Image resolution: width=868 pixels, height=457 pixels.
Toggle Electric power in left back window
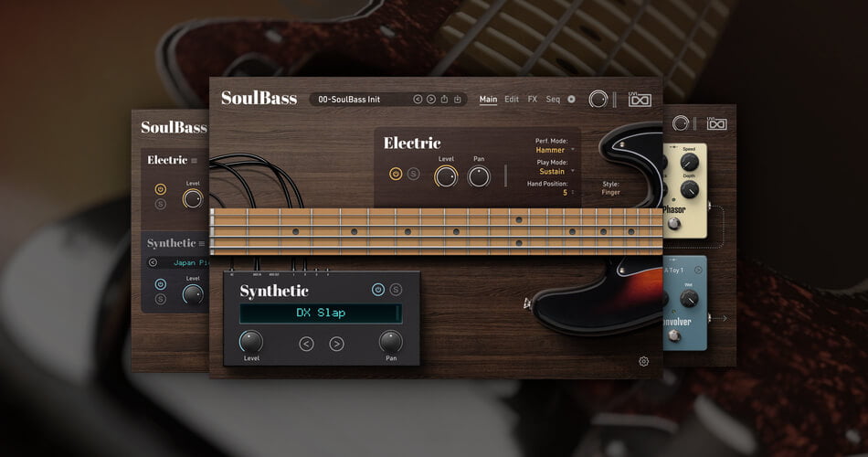(x=161, y=189)
